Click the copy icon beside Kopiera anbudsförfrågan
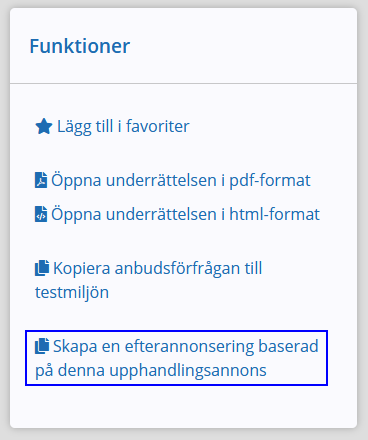This screenshot has height=440, width=368. [x=42, y=268]
